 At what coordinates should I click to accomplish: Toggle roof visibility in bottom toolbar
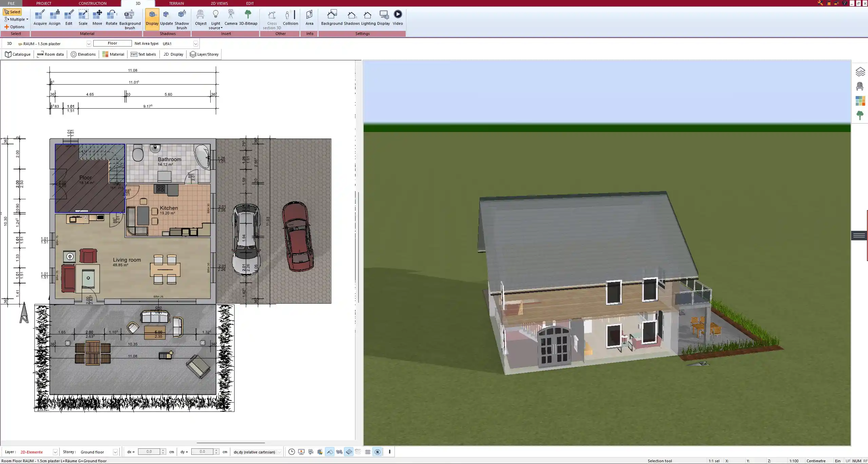[329, 452]
